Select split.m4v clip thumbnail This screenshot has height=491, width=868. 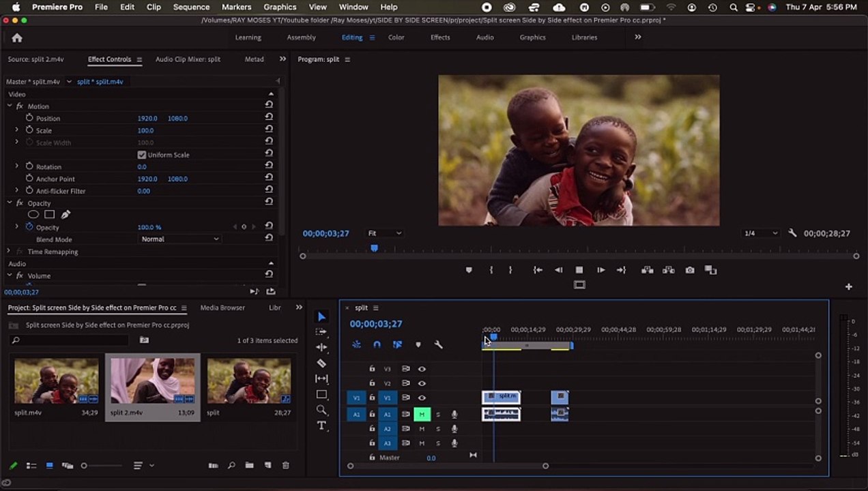point(56,381)
